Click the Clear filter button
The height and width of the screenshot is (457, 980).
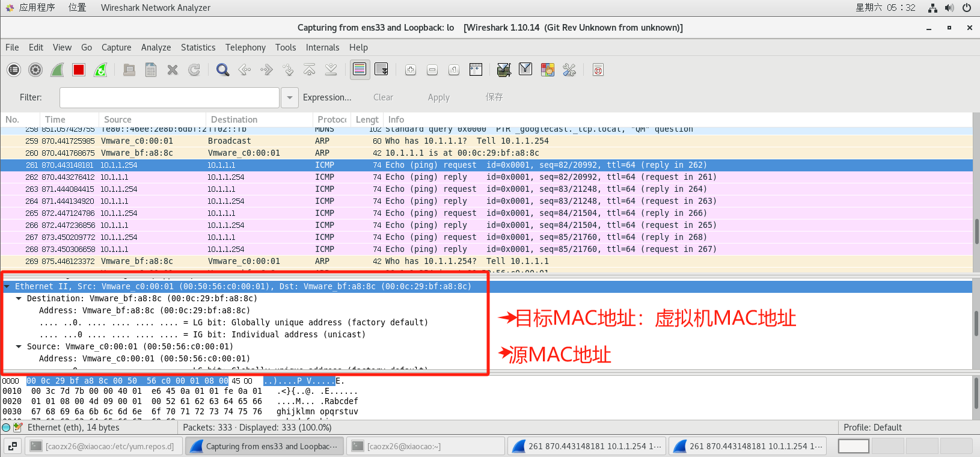(x=383, y=97)
